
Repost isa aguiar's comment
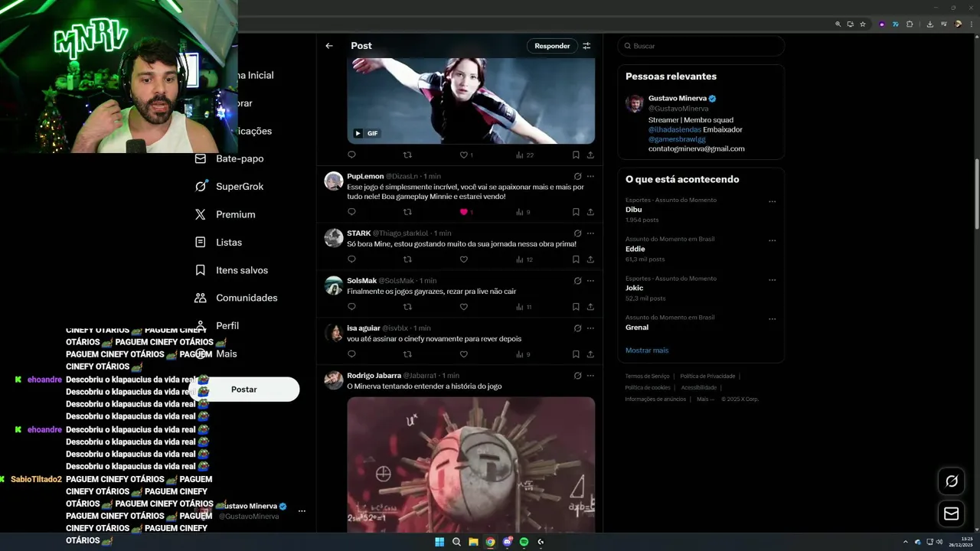(407, 354)
